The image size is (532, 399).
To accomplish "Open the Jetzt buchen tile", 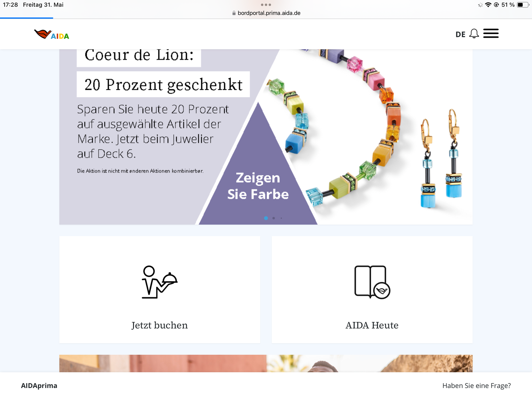I will (160, 290).
